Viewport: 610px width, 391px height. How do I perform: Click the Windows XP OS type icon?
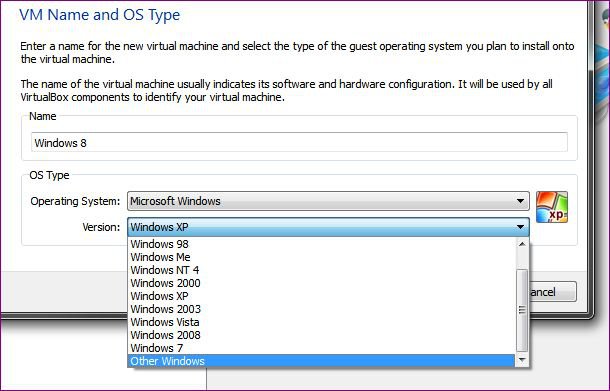pos(552,207)
